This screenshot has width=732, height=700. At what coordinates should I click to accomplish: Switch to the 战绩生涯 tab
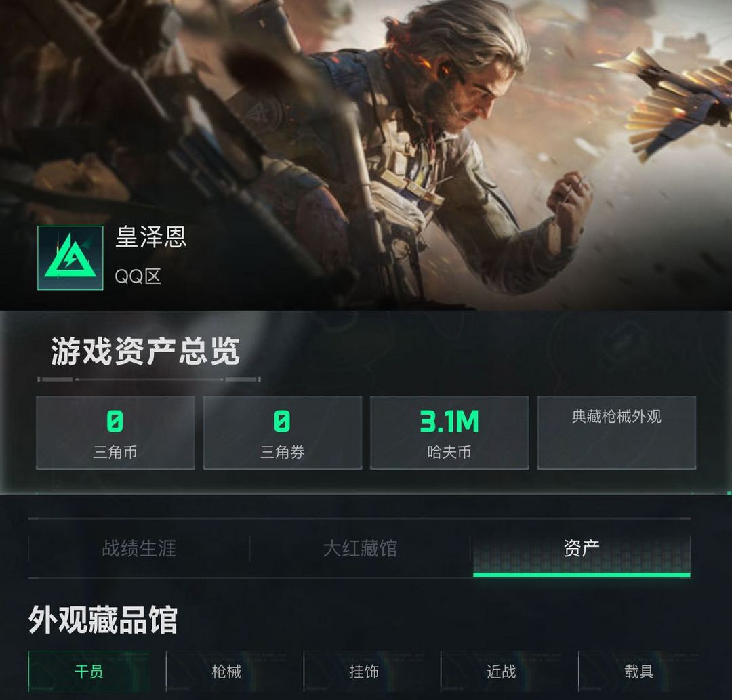pyautogui.click(x=139, y=548)
